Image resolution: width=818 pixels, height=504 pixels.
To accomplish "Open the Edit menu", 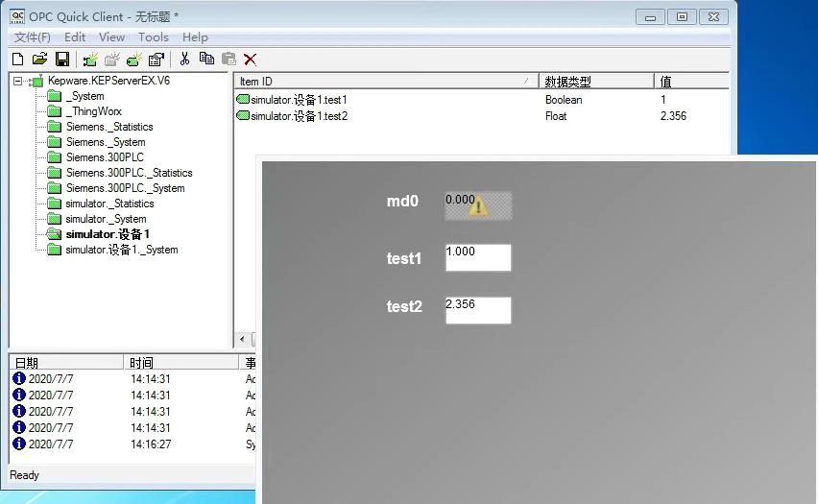I will tap(75, 37).
